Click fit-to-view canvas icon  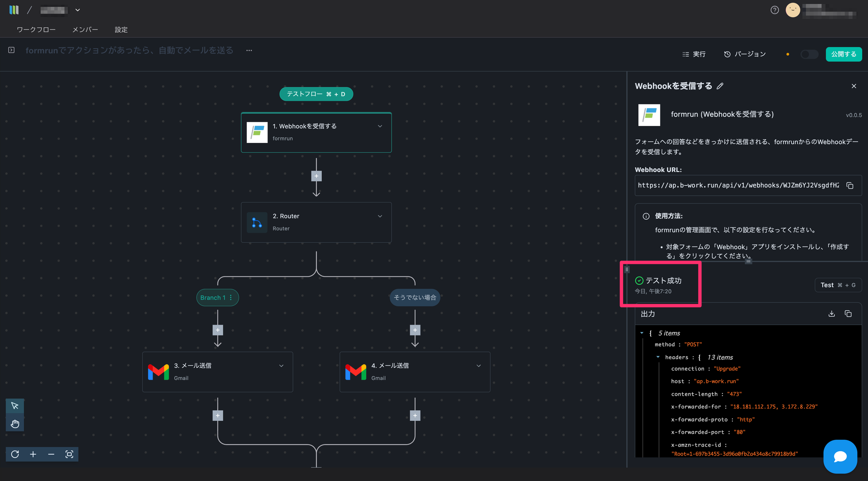(x=69, y=454)
